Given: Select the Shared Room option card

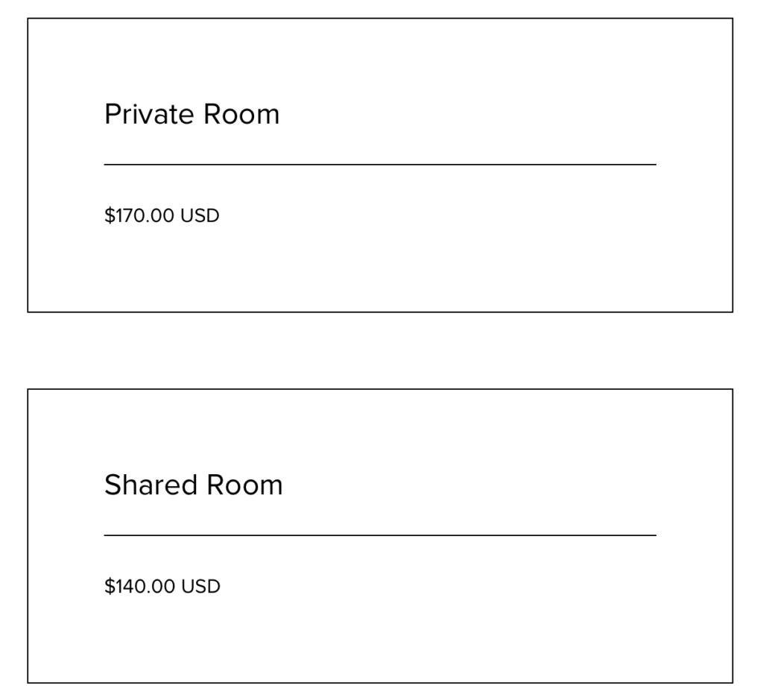Looking at the screenshot, I should [x=380, y=536].
